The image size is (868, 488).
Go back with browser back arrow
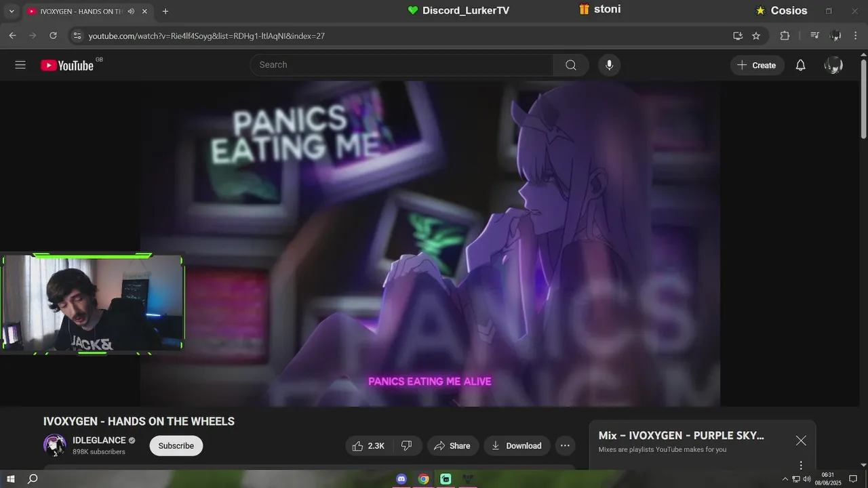coord(12,35)
